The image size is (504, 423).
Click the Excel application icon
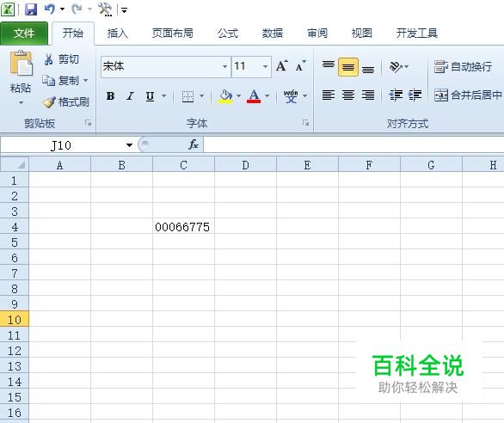pyautogui.click(x=8, y=9)
